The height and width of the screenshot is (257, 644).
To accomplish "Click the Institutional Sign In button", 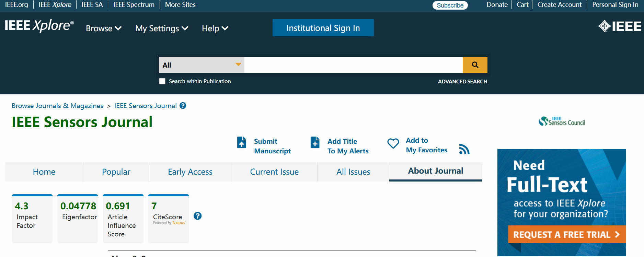I will pos(323,28).
